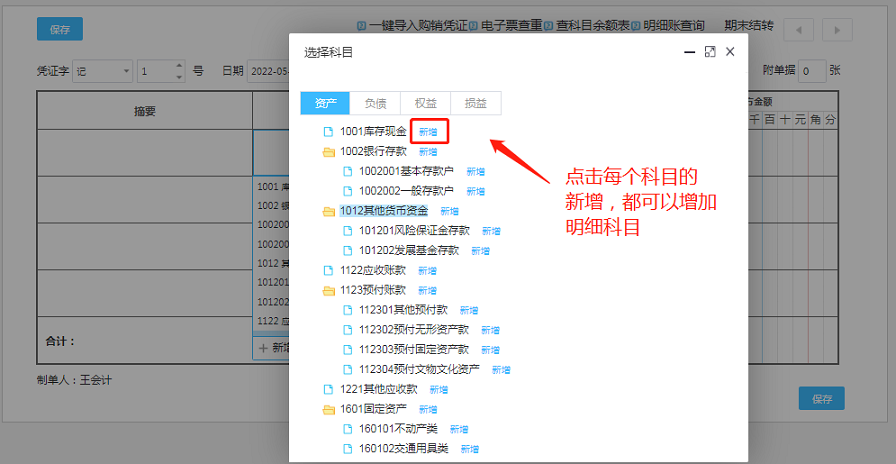Click 新增 next to 1001库存现金
Screen dimensions: 896x464
[x=428, y=132]
